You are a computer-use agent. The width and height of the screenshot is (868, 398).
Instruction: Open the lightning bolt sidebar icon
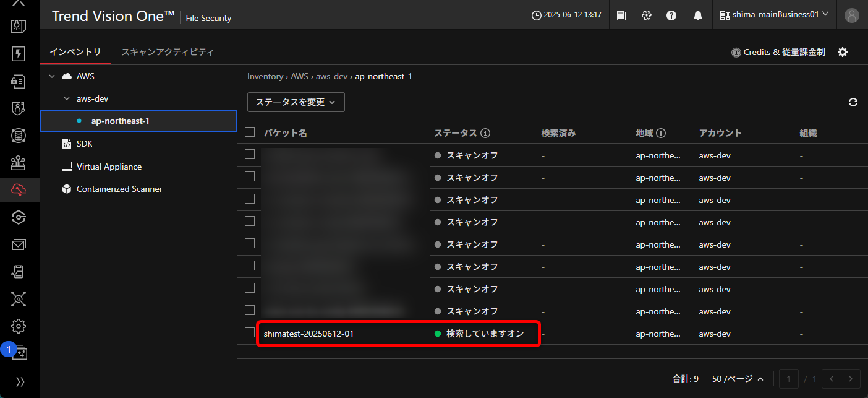click(19, 54)
